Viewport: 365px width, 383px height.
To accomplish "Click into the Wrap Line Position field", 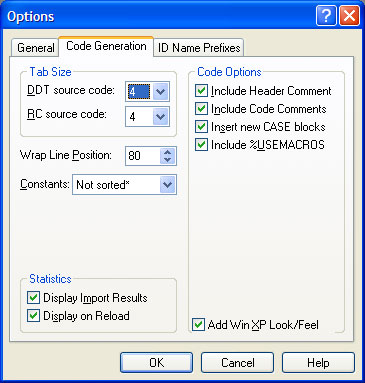I will (x=143, y=156).
